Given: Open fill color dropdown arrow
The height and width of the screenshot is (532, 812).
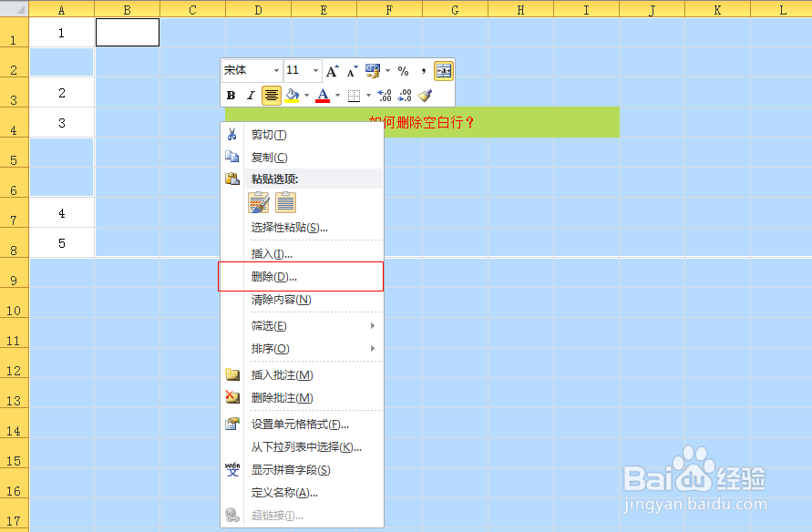Looking at the screenshot, I should pos(306,96).
